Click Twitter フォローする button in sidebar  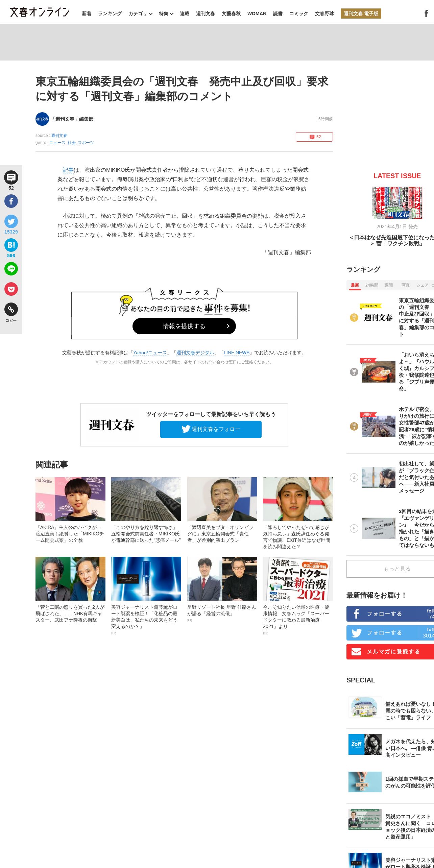click(390, 633)
